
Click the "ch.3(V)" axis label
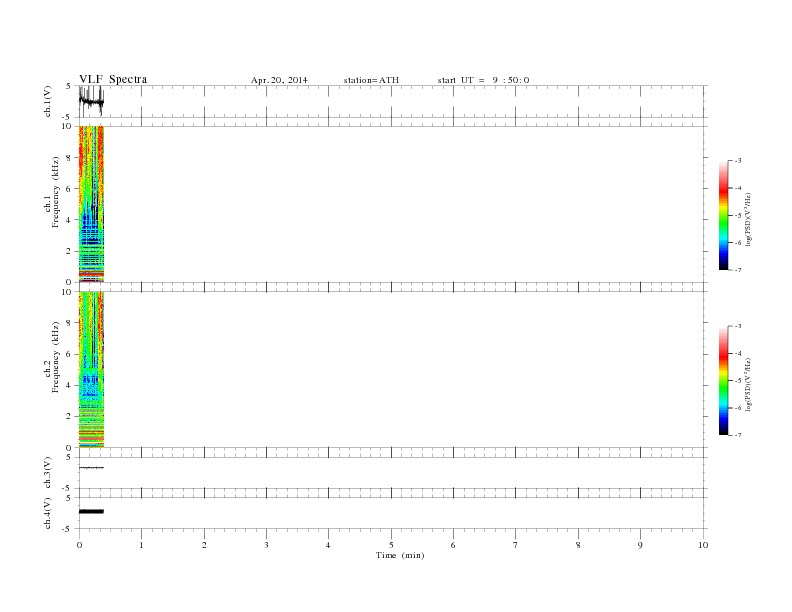(x=48, y=472)
